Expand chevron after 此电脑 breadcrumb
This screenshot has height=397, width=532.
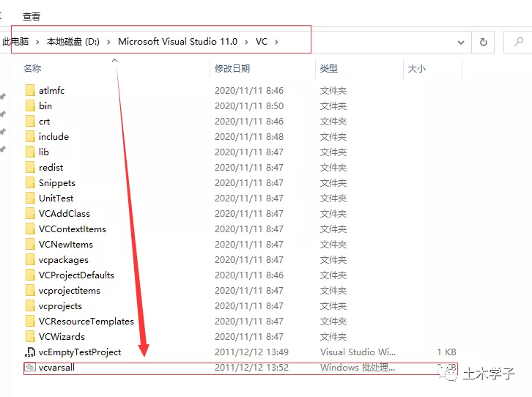(37, 42)
